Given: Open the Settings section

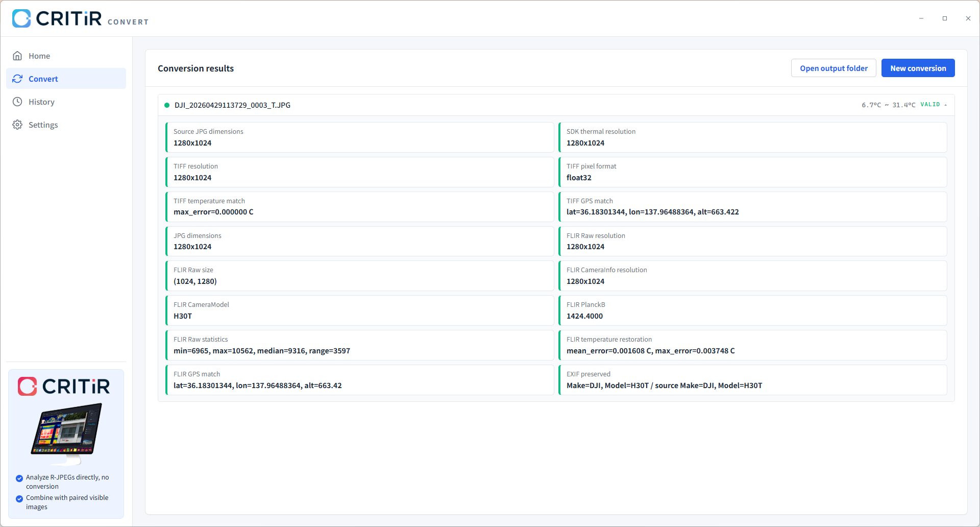Looking at the screenshot, I should (x=66, y=125).
